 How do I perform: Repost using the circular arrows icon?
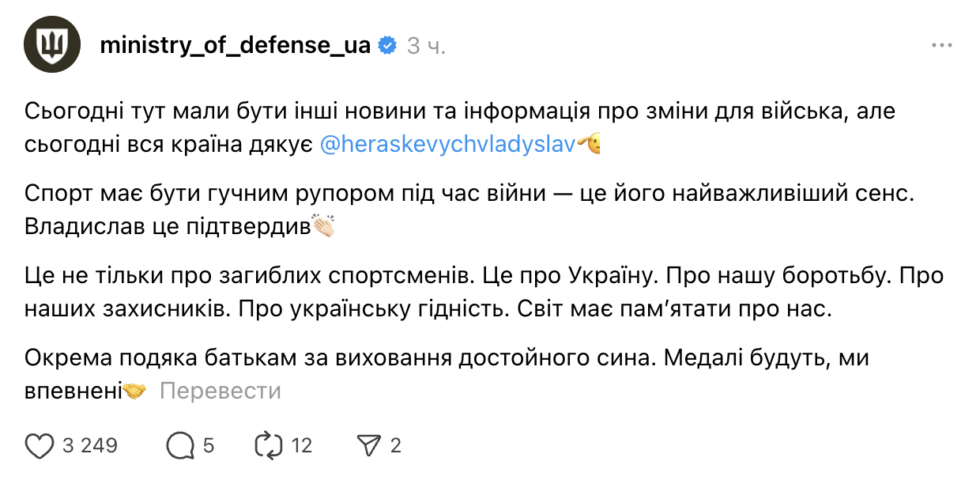(x=269, y=446)
